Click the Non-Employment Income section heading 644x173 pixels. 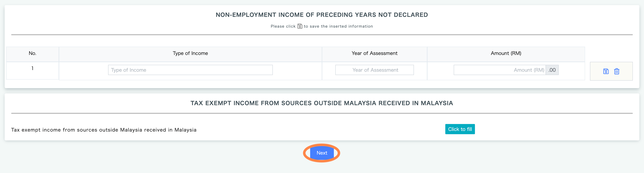pyautogui.click(x=322, y=15)
